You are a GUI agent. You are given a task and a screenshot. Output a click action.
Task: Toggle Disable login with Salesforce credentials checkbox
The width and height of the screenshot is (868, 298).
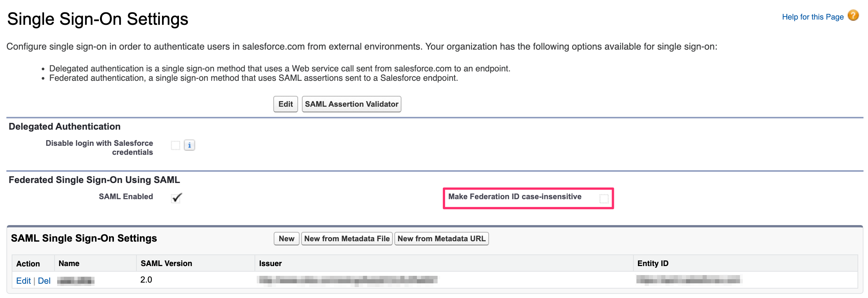click(x=176, y=145)
